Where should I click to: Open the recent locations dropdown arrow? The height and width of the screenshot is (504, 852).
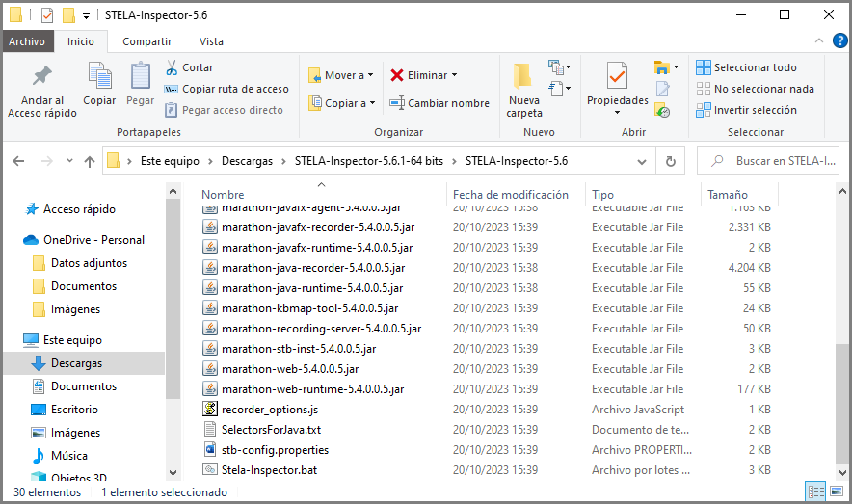click(x=69, y=161)
